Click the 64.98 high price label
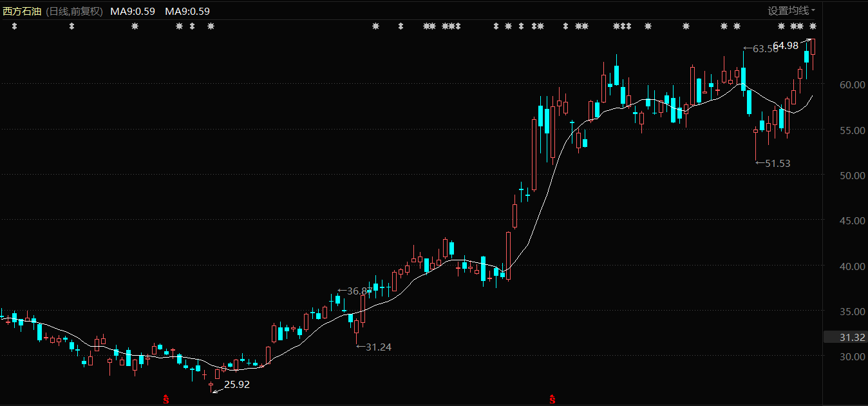Viewport: 868px width, 406px height. pyautogui.click(x=786, y=46)
